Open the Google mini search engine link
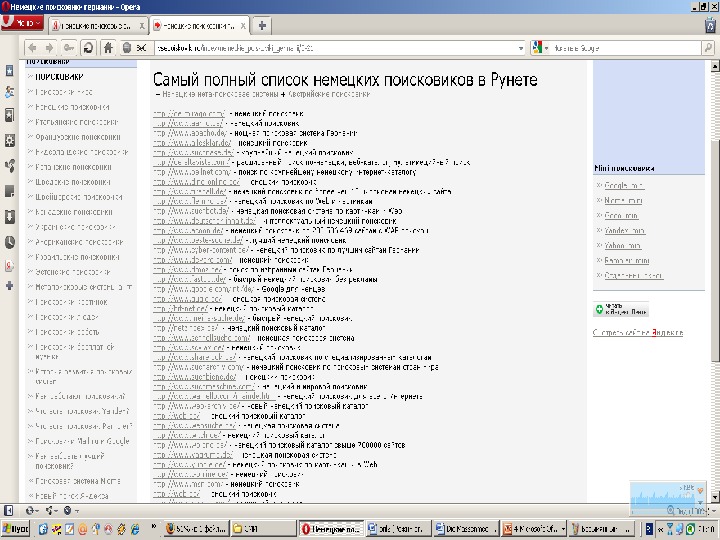The width and height of the screenshot is (720, 540). [x=624, y=186]
